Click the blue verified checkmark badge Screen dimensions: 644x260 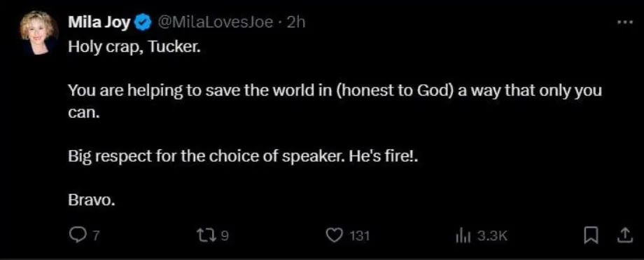143,23
